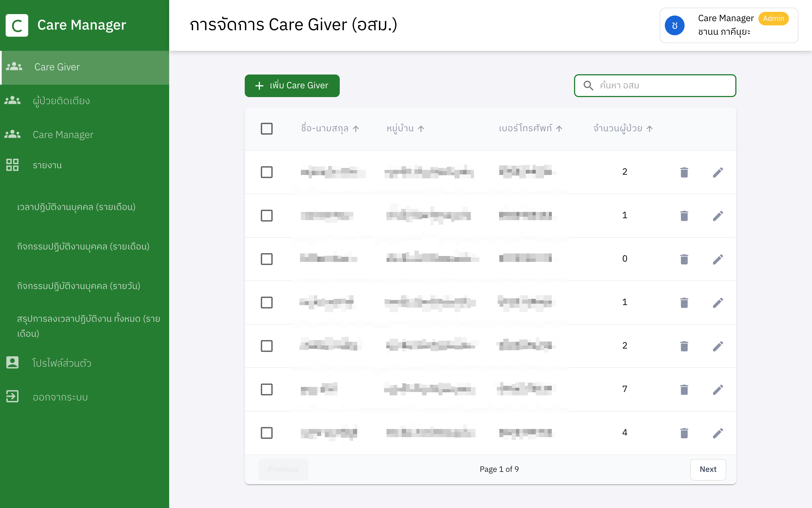Click the Care Manager logo icon

(17, 25)
